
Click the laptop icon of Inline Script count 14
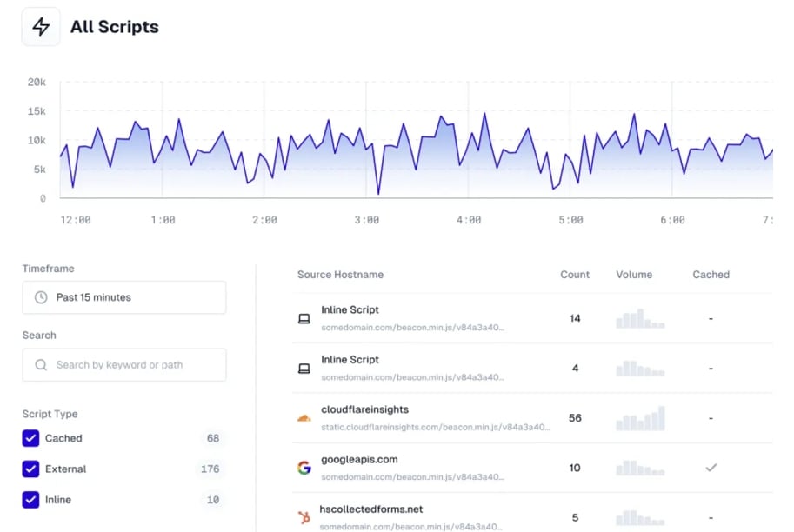(x=304, y=319)
